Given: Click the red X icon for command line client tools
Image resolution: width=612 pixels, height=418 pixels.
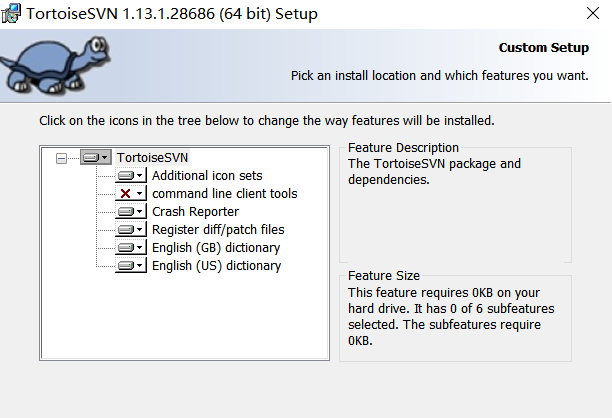Looking at the screenshot, I should tap(125, 194).
